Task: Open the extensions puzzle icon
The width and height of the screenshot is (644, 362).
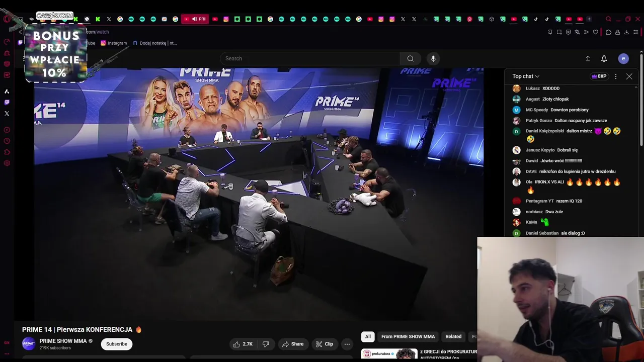Action: pos(608,32)
